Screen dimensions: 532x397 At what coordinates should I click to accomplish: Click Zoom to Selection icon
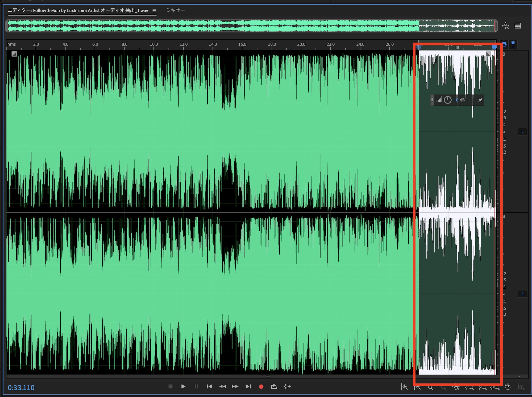495,387
